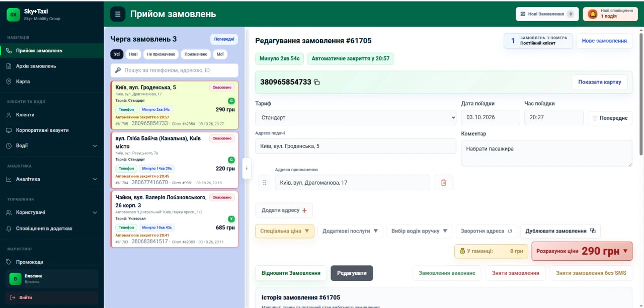
Task: Expand Аналітика in the sidebar
Action: pyautogui.click(x=52, y=179)
